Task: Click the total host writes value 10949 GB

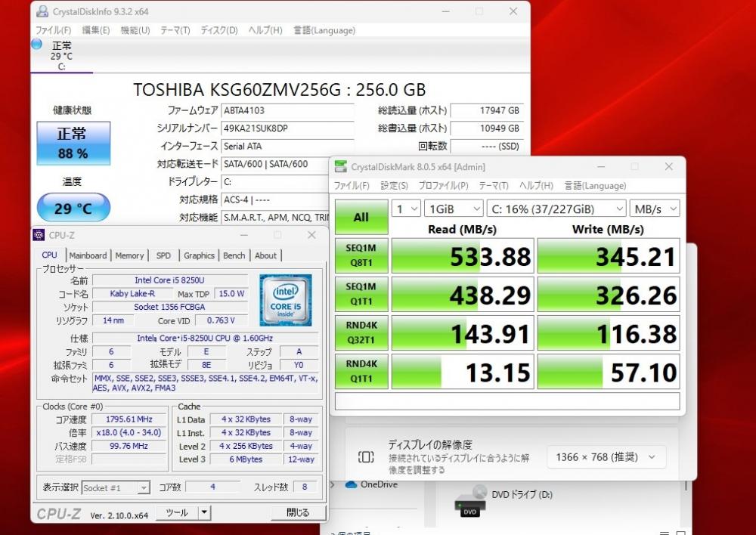Action: 486,128
